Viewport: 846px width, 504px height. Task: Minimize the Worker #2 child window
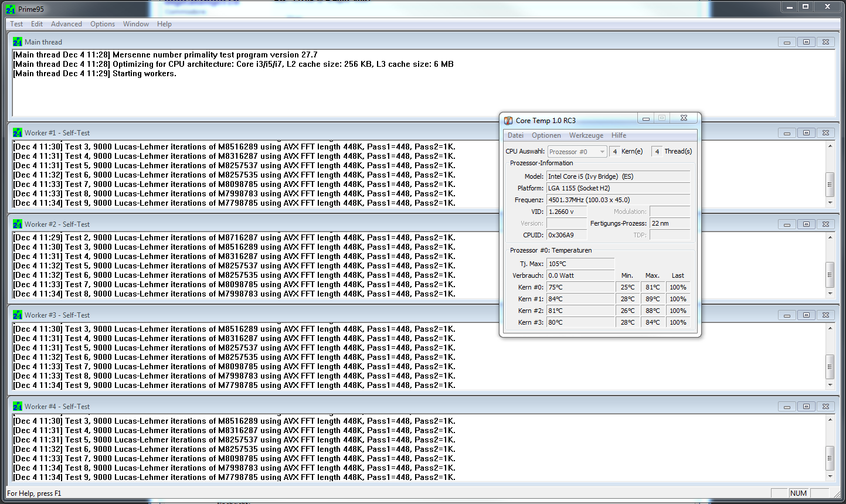click(787, 224)
